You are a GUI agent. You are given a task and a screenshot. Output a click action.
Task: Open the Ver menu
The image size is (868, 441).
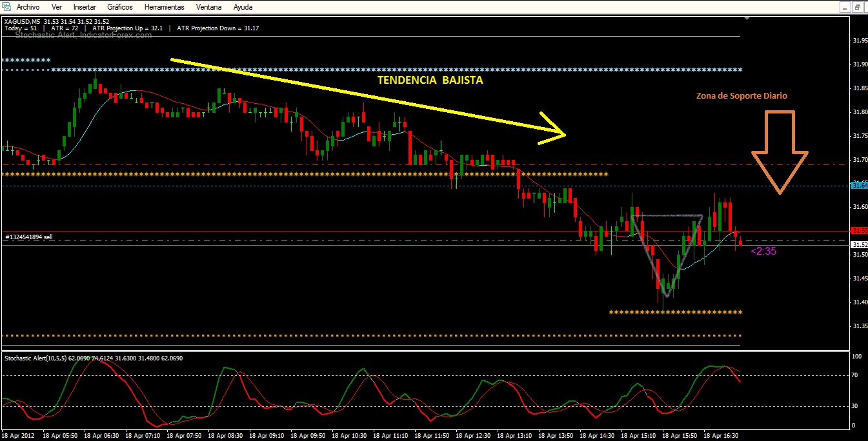pyautogui.click(x=57, y=7)
